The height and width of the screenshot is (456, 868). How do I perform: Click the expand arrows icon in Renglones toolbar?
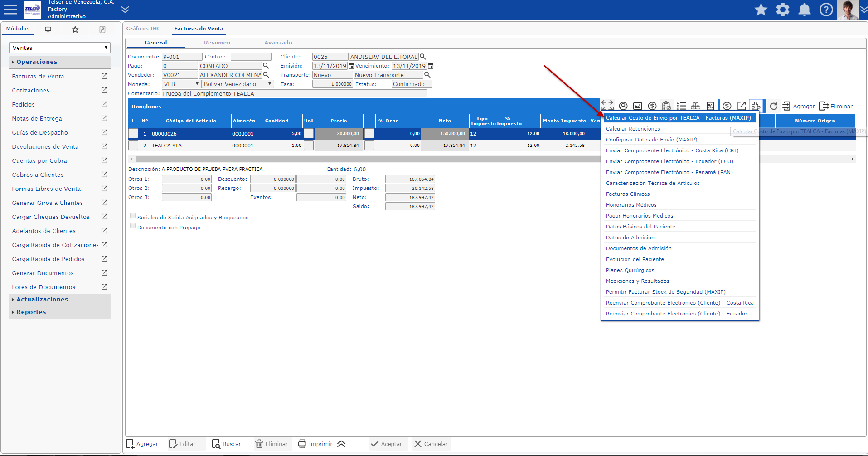[x=607, y=106]
